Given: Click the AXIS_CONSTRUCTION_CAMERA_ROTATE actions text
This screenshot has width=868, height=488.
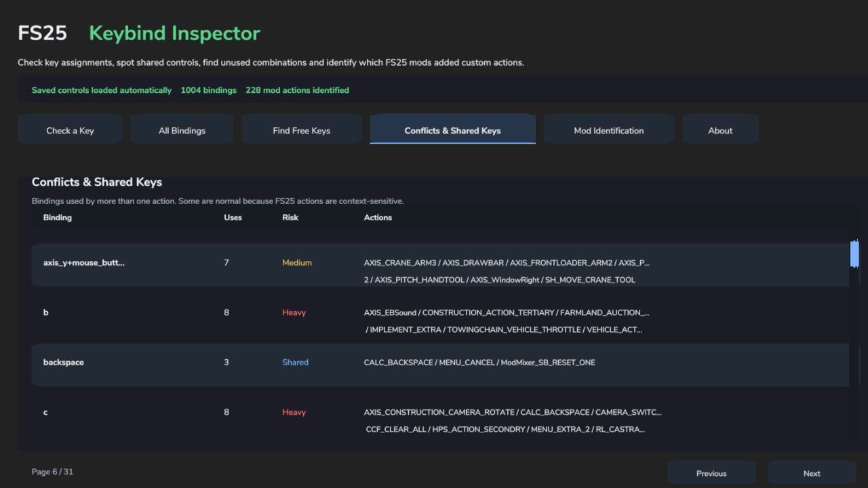Looking at the screenshot, I should click(513, 421).
